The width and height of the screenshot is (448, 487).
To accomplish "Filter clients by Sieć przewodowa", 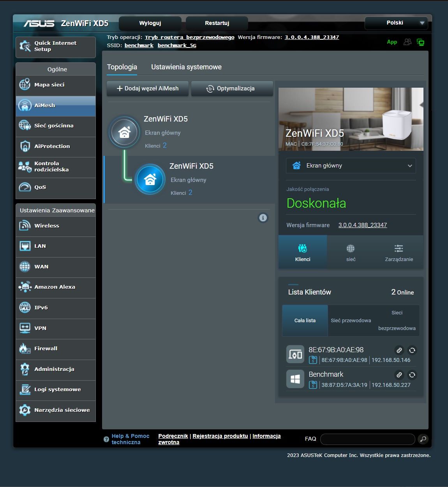I will [351, 321].
